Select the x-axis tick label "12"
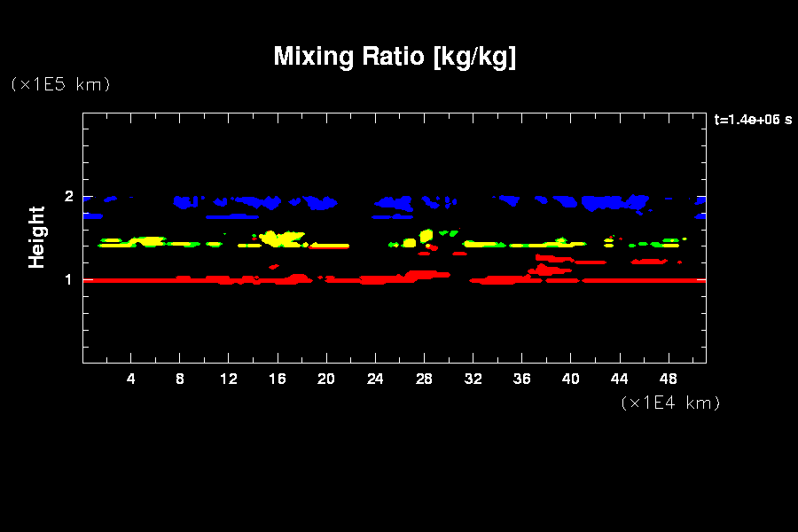Screen dimensions: 798x532 point(229,379)
